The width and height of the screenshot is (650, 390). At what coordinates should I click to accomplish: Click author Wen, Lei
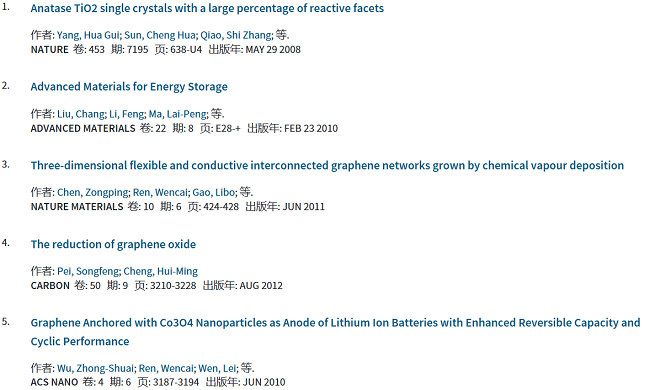[217, 368]
